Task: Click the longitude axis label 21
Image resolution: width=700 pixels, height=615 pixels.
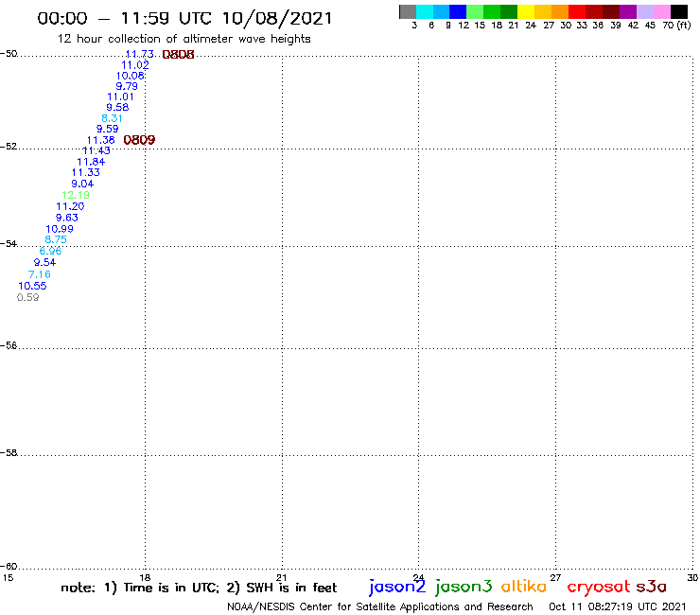Action: [282, 577]
